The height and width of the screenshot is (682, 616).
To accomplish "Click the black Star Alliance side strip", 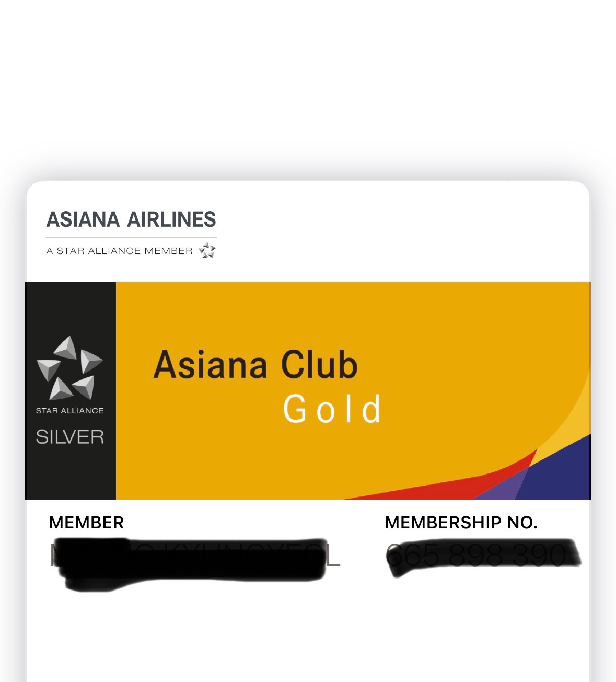I will tap(71, 390).
